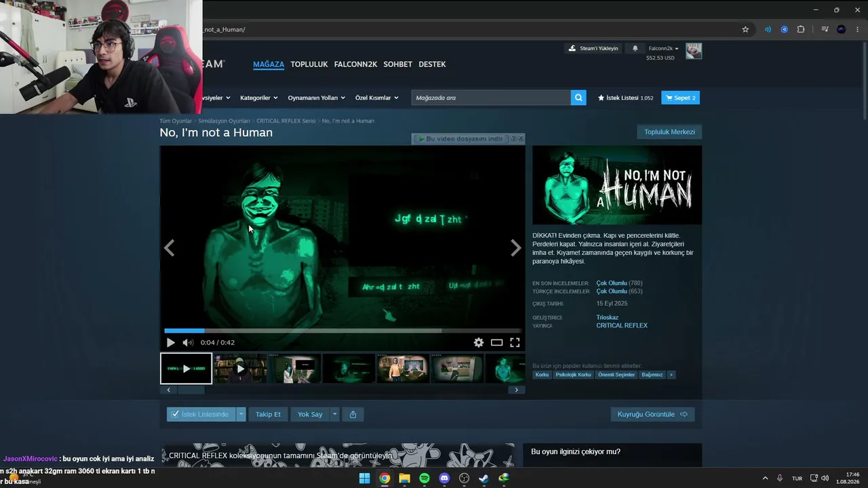Image resolution: width=868 pixels, height=488 pixels.
Task: Open the Korku tag
Action: coord(542,375)
